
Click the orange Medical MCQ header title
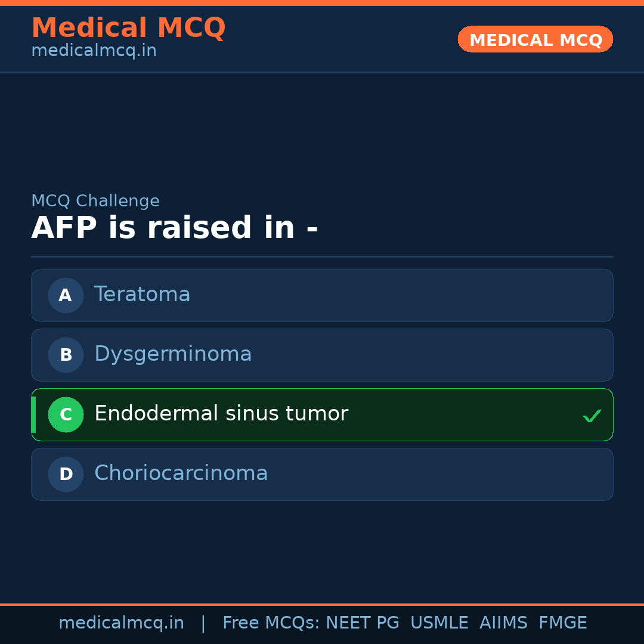[x=128, y=28]
